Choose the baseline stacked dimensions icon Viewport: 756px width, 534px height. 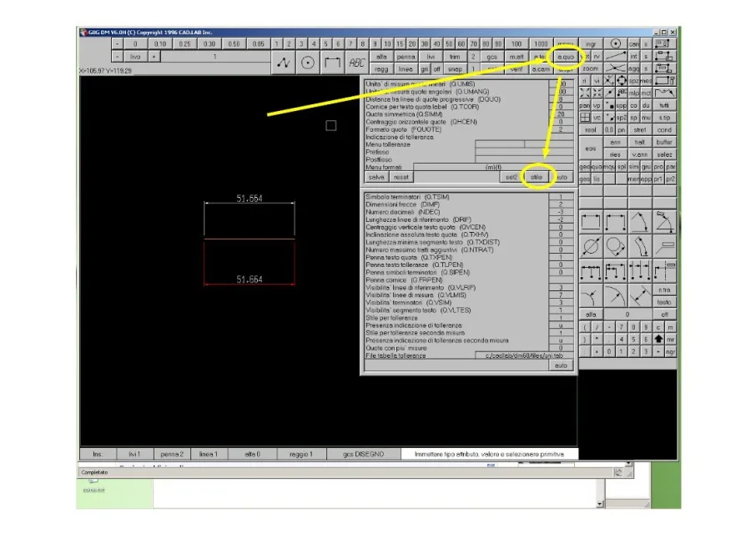615,271
